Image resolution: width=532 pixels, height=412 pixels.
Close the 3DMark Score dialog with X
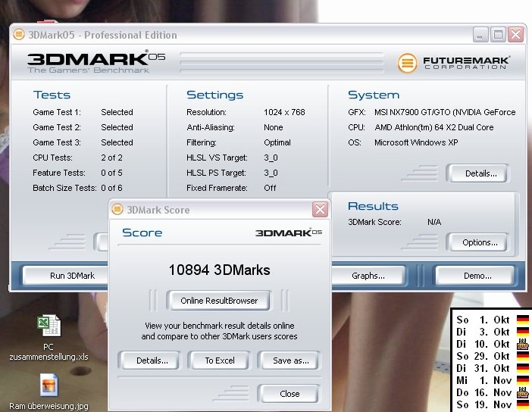(x=320, y=210)
